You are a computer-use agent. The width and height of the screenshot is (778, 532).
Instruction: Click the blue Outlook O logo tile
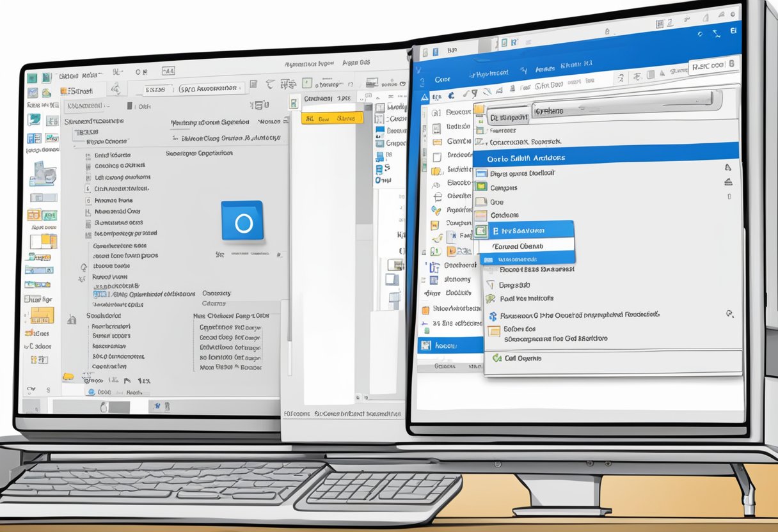[x=242, y=221]
